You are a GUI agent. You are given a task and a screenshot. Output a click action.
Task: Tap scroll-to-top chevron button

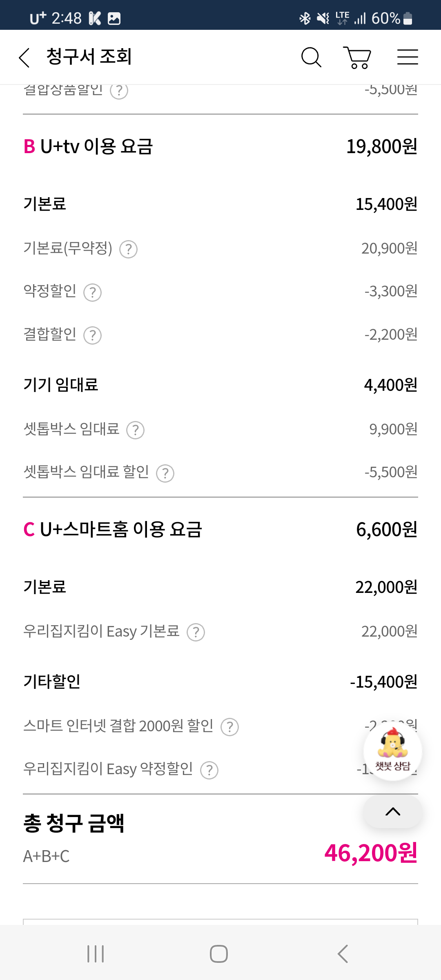coord(393,812)
